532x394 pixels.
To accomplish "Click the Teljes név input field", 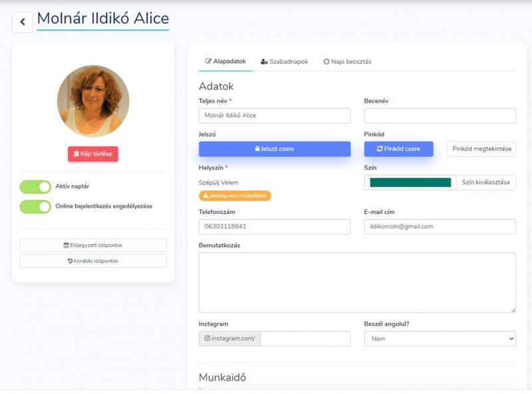I will point(274,116).
